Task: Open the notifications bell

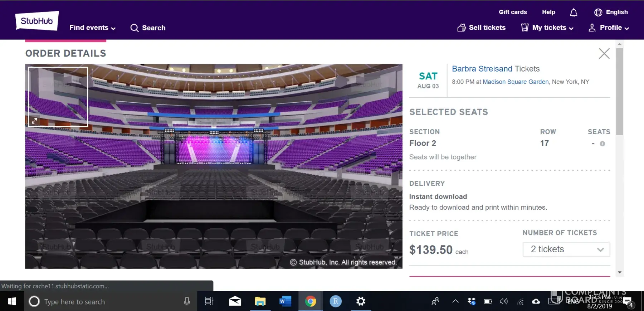Action: coord(574,13)
